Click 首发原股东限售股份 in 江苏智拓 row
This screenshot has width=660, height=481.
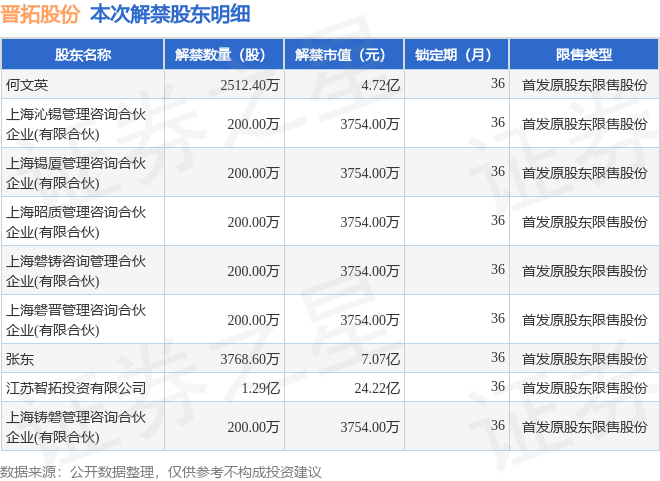click(x=585, y=388)
